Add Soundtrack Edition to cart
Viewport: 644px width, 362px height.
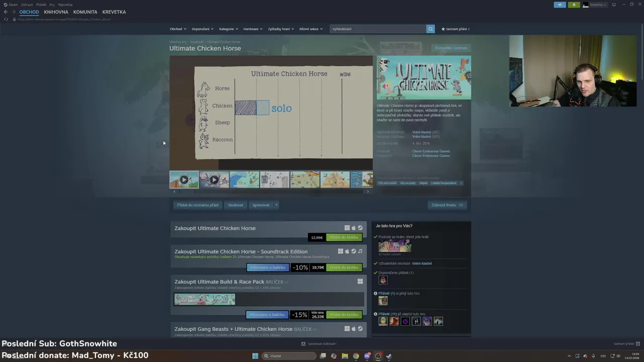(344, 267)
